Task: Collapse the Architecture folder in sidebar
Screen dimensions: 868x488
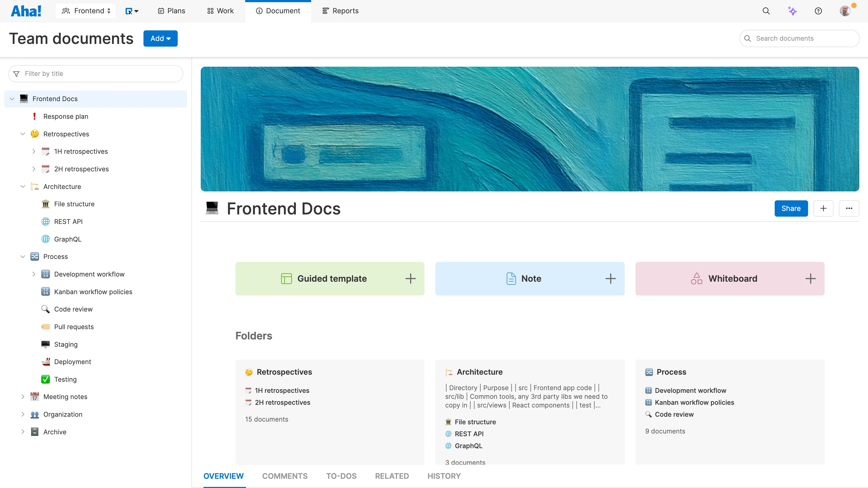Action: click(x=23, y=186)
